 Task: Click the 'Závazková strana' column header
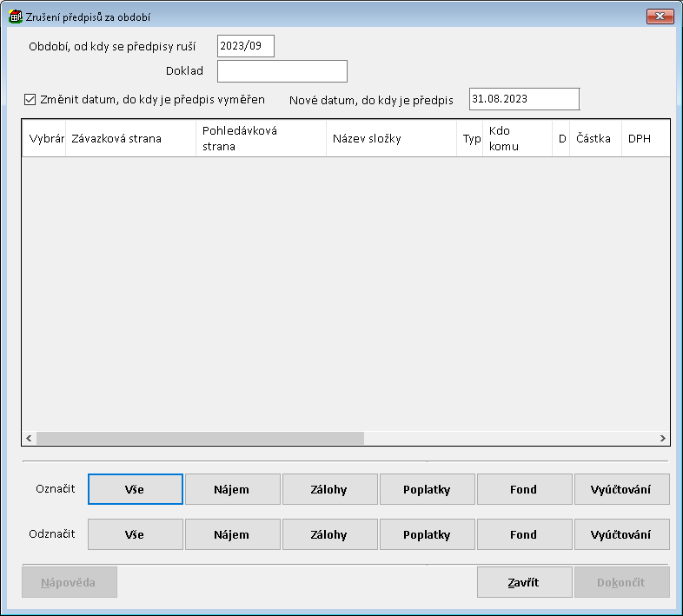pos(130,139)
